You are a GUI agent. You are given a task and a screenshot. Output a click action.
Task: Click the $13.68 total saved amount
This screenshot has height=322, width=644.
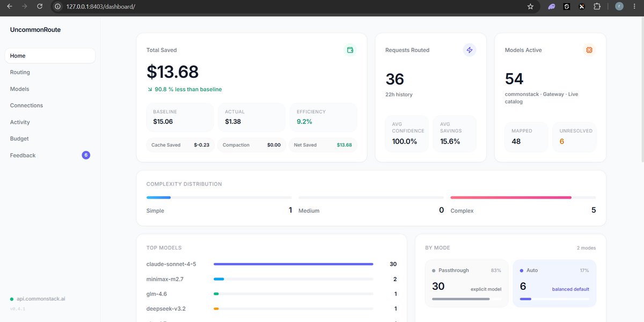pyautogui.click(x=172, y=72)
